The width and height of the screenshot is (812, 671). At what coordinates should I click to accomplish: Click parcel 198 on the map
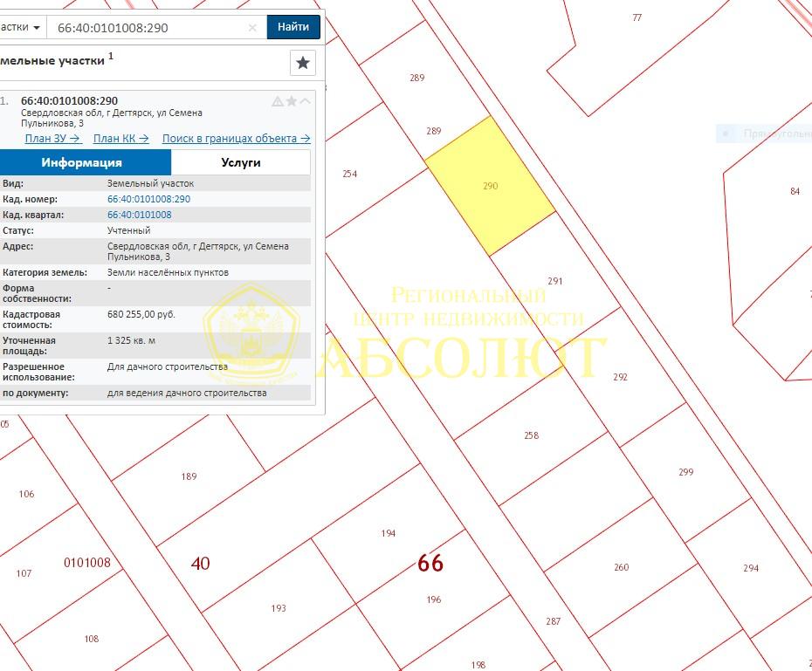tap(478, 665)
